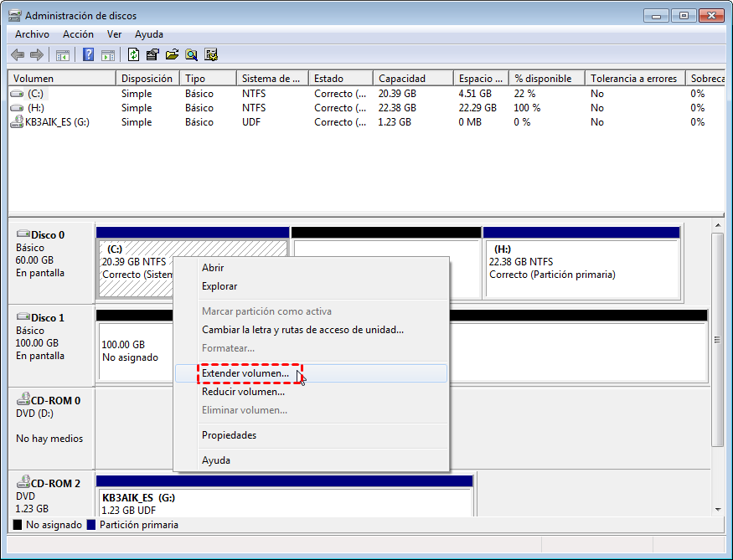Click the Back arrow toolbar icon

(18, 55)
